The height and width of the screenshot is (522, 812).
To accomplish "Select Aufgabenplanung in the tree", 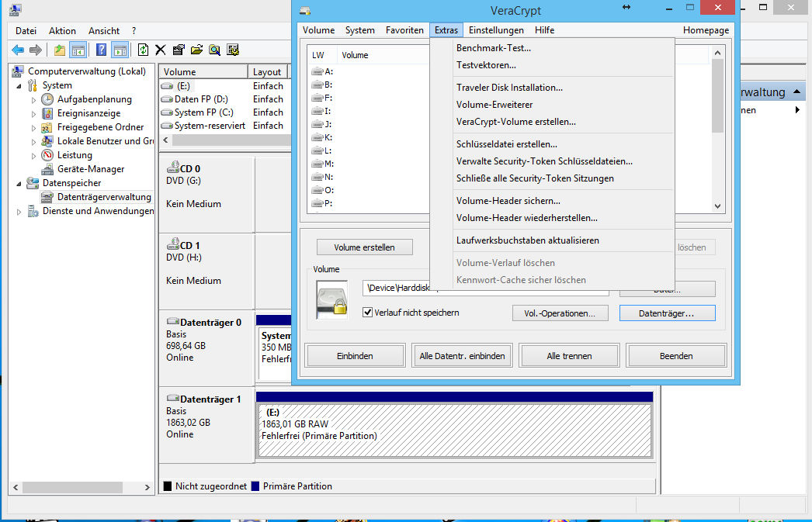I will (94, 99).
